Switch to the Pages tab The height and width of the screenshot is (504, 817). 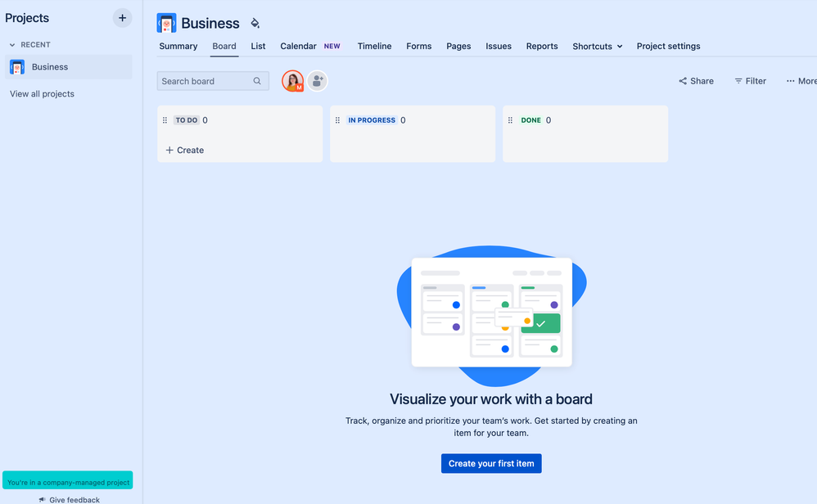click(458, 47)
